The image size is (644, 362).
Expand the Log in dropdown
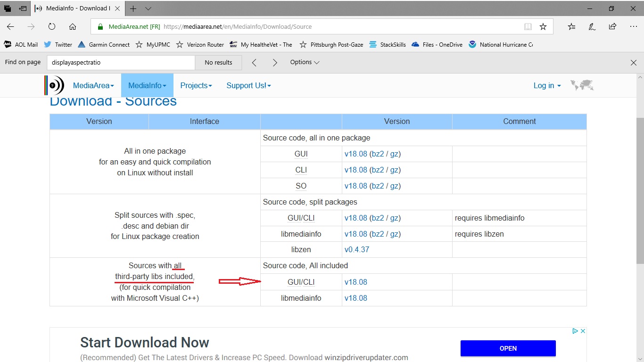coord(546,85)
